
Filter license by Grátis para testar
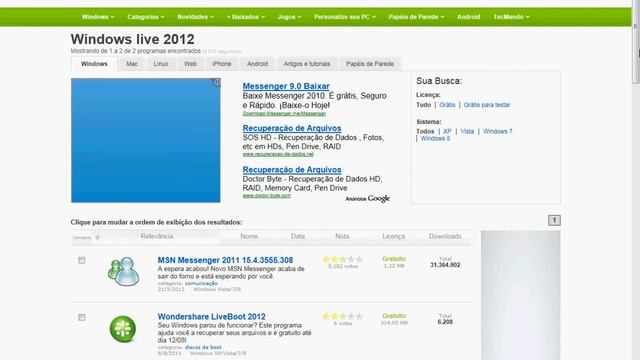click(x=487, y=105)
